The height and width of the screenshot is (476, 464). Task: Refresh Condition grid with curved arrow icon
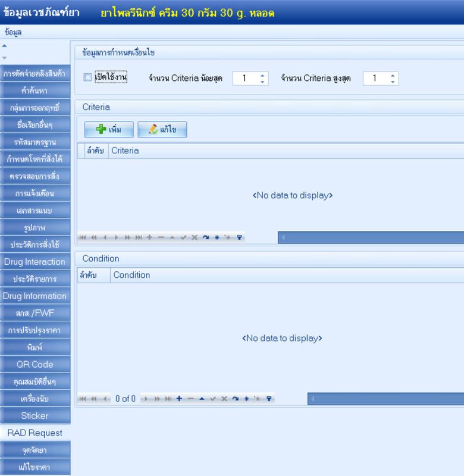coord(235,399)
